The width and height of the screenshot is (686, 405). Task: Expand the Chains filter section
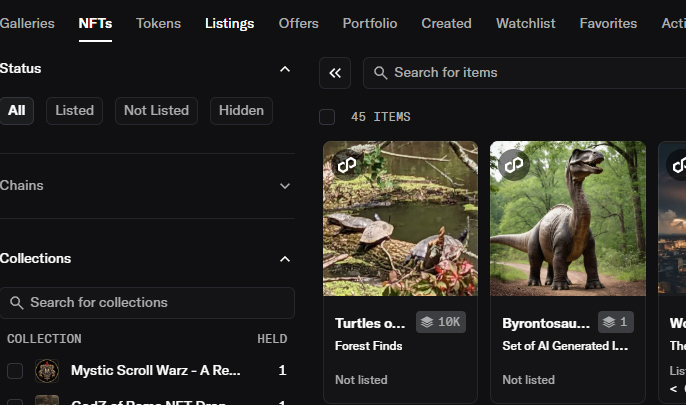pyautogui.click(x=284, y=186)
